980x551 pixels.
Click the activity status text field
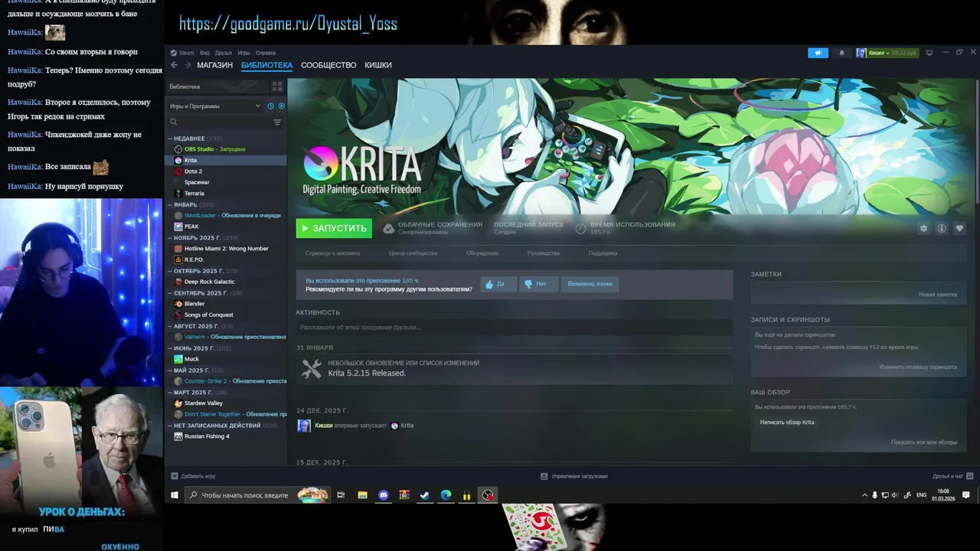click(514, 328)
